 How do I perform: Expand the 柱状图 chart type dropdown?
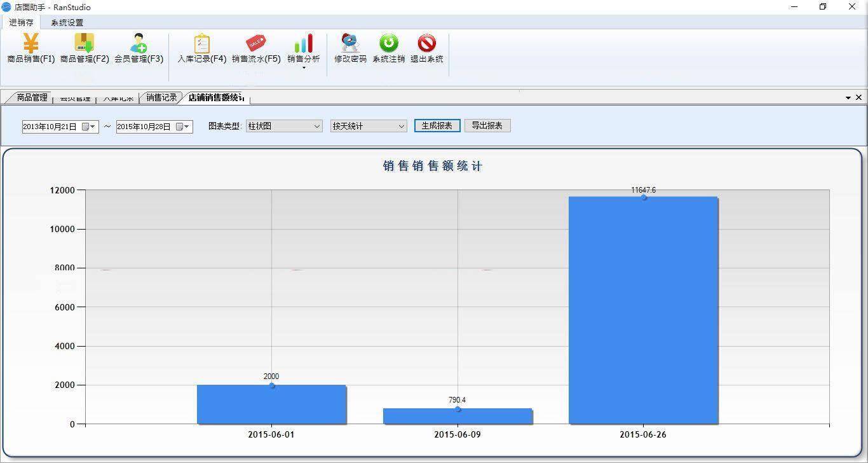click(x=316, y=127)
